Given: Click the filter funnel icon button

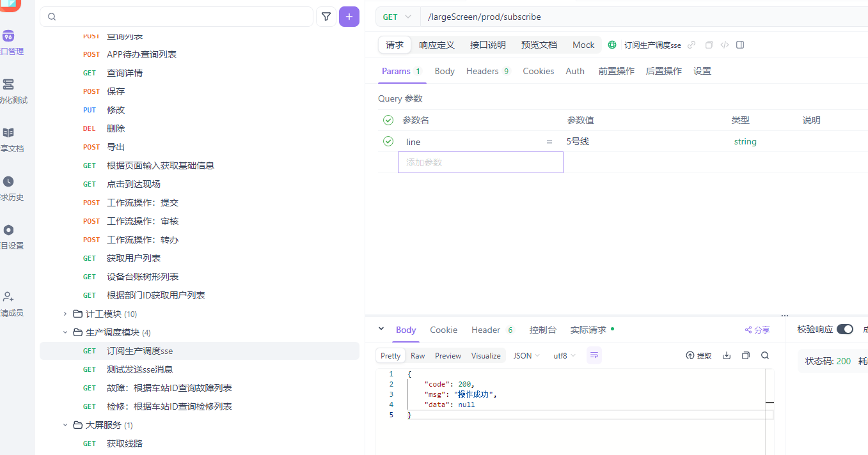Looking at the screenshot, I should (x=326, y=17).
